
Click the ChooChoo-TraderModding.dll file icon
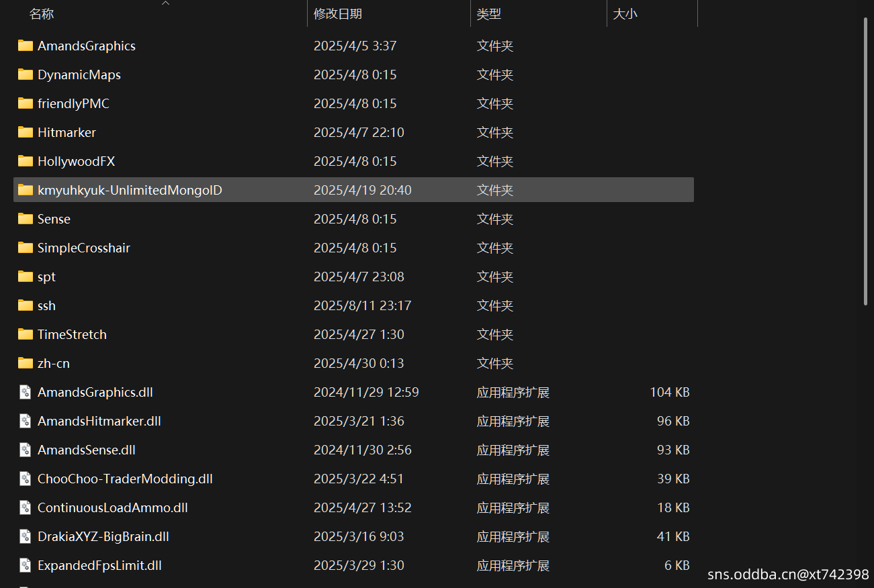click(26, 479)
